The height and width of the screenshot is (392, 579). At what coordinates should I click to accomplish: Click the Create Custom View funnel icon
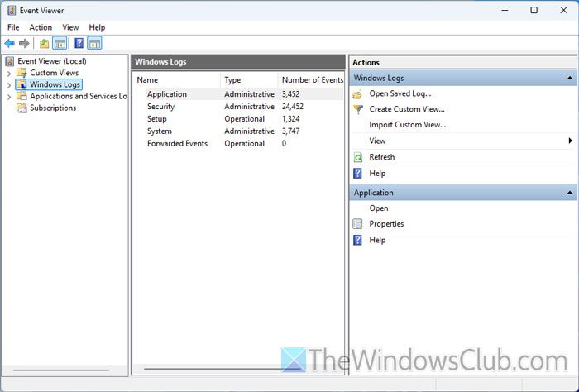[x=358, y=110]
